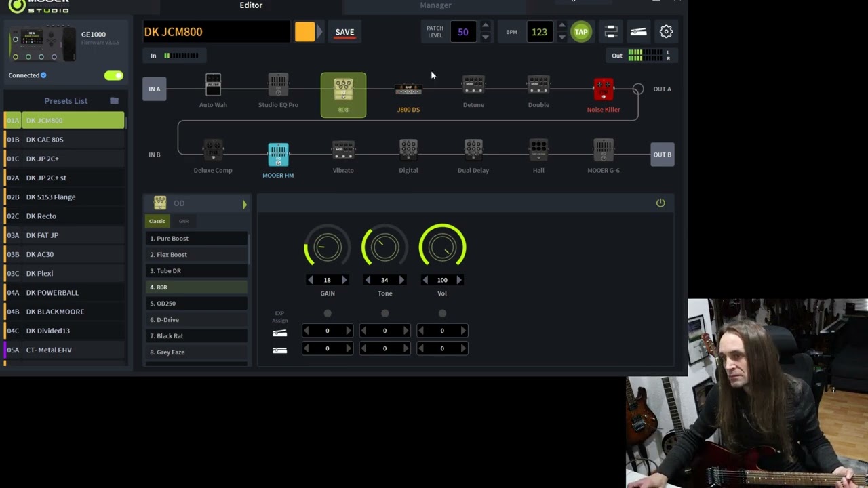Viewport: 868px width, 488px height.
Task: Open the settings gear icon
Action: [x=666, y=32]
